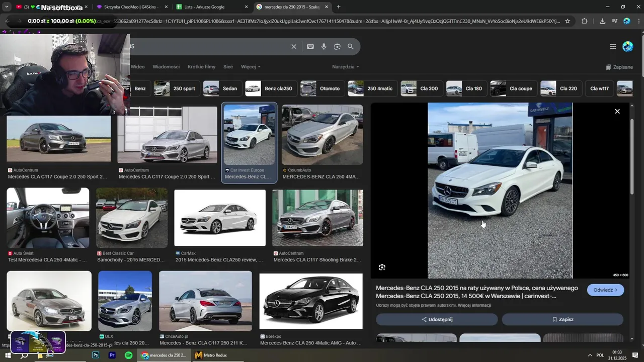Select the Sedan filter chip

223,88
